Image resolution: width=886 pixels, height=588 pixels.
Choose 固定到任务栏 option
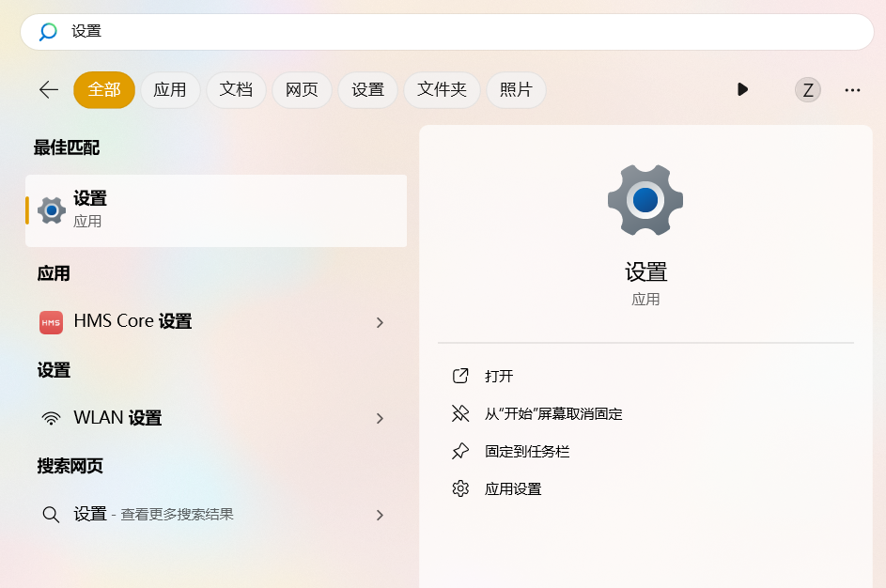coord(527,451)
